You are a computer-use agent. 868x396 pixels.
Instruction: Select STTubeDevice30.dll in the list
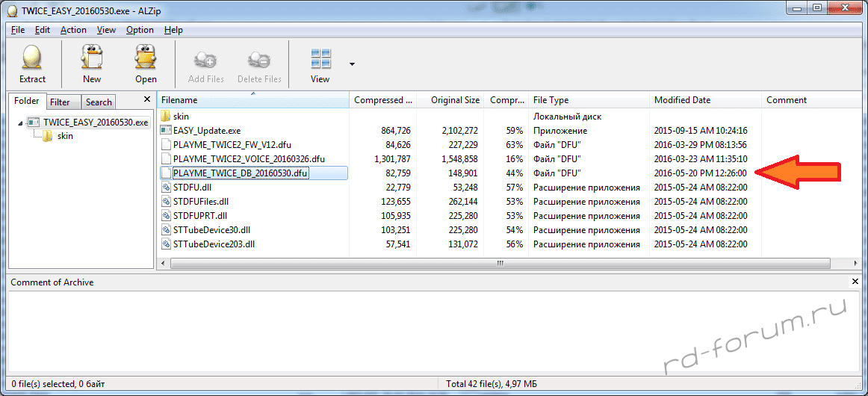click(x=211, y=230)
